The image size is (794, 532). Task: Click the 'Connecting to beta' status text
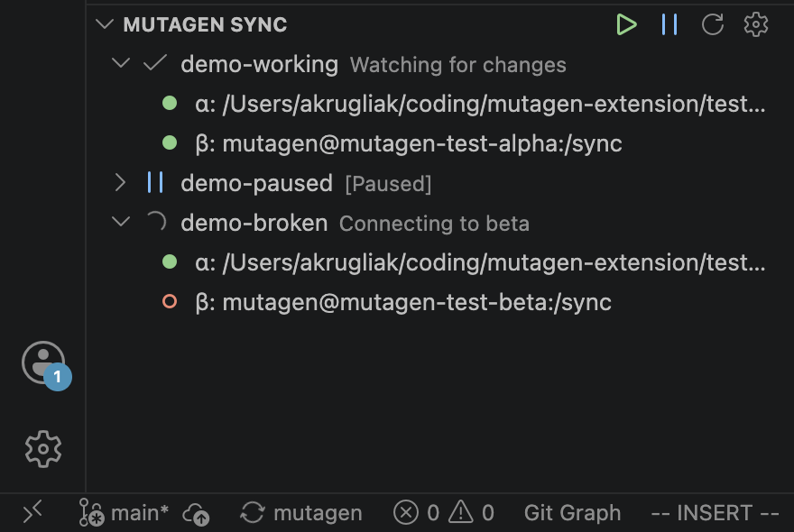click(x=434, y=224)
